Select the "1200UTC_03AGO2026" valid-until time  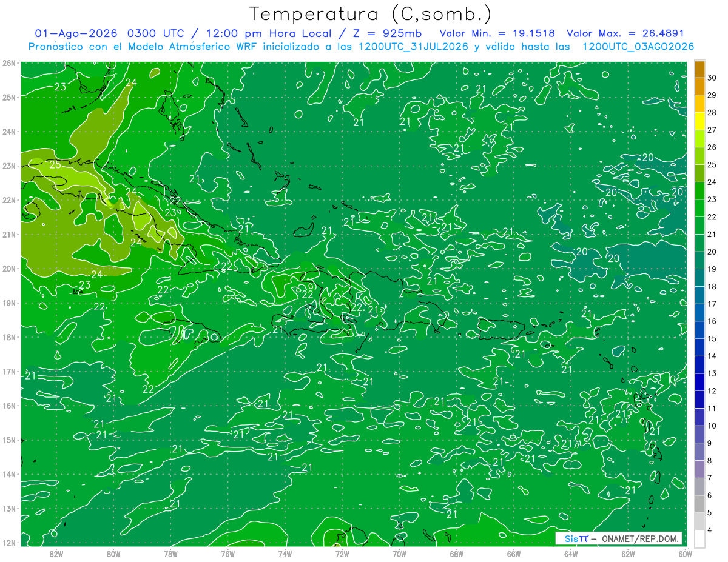coord(639,47)
